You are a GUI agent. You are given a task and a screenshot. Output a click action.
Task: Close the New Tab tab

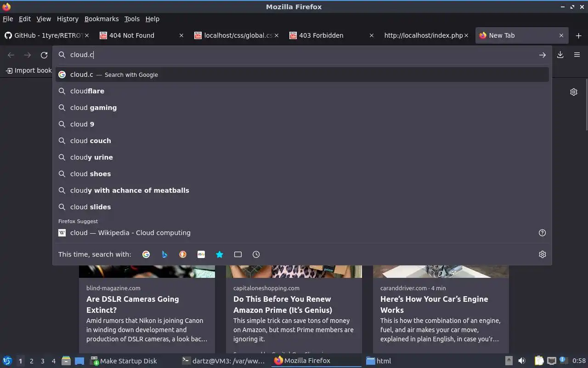pyautogui.click(x=561, y=35)
